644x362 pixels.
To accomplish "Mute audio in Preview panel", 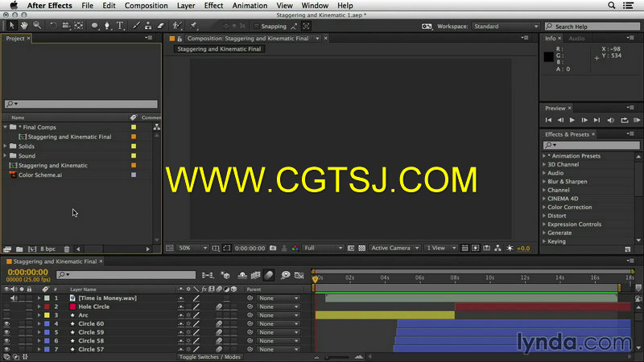I will (x=611, y=120).
